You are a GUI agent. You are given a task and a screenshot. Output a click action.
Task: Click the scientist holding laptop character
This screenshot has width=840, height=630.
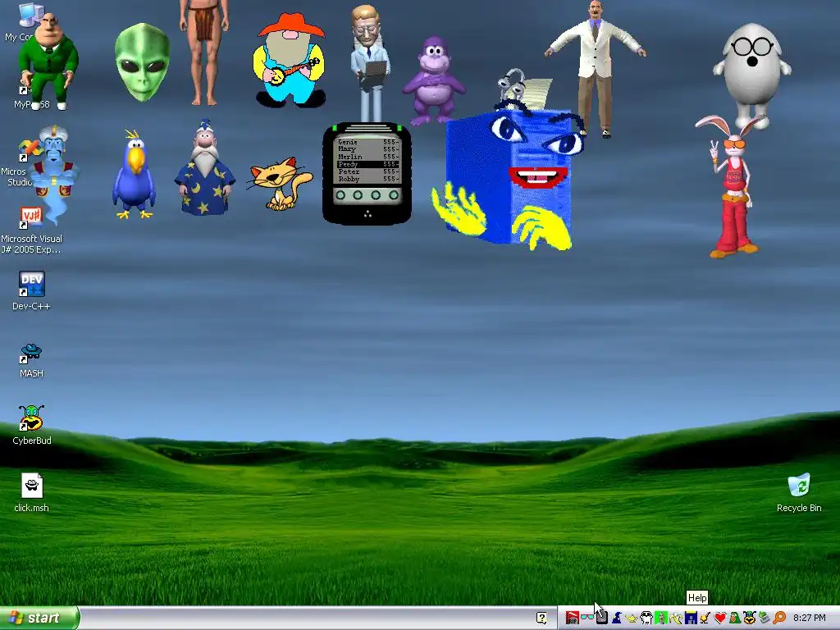[369, 63]
